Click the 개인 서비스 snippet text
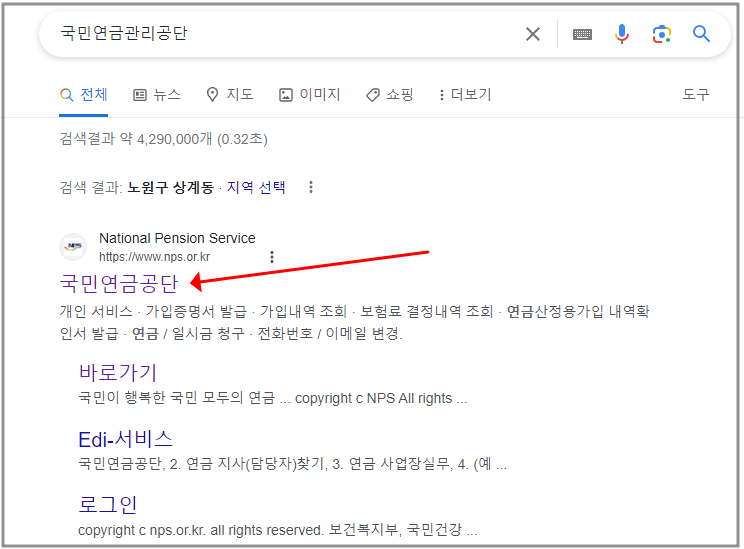Viewport: 744px width, 549px height. click(96, 311)
